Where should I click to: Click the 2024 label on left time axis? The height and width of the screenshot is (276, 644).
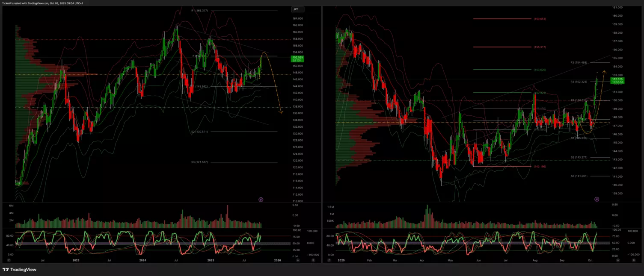pos(142,260)
